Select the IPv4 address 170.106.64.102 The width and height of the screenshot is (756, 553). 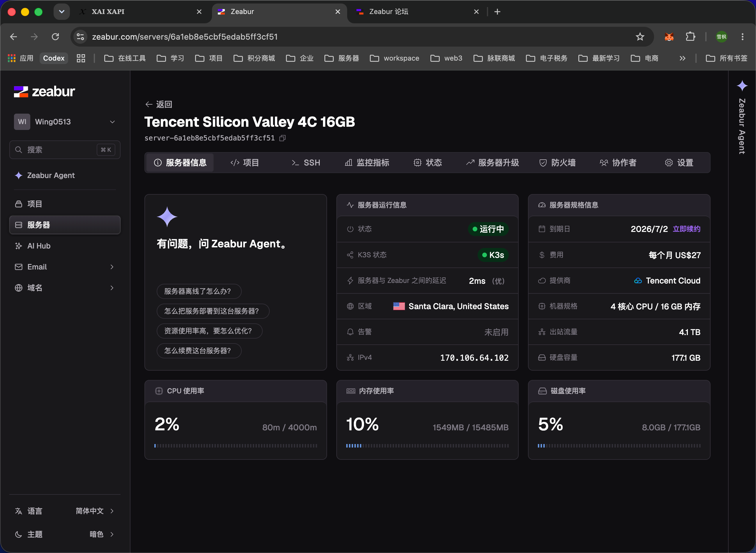(x=474, y=358)
